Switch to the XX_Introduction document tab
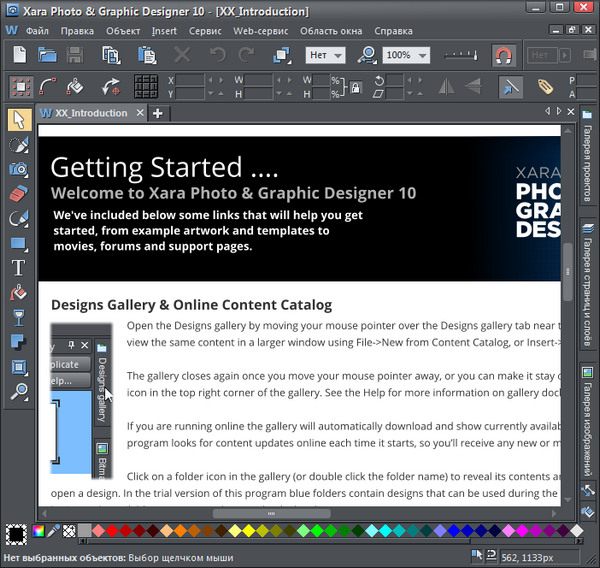 [90, 113]
